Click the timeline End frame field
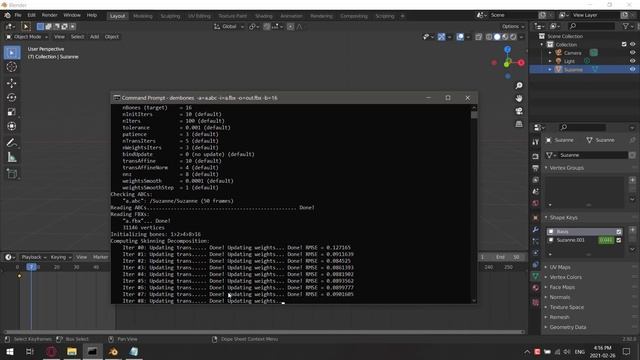This screenshot has height=360, width=640. pos(508,257)
